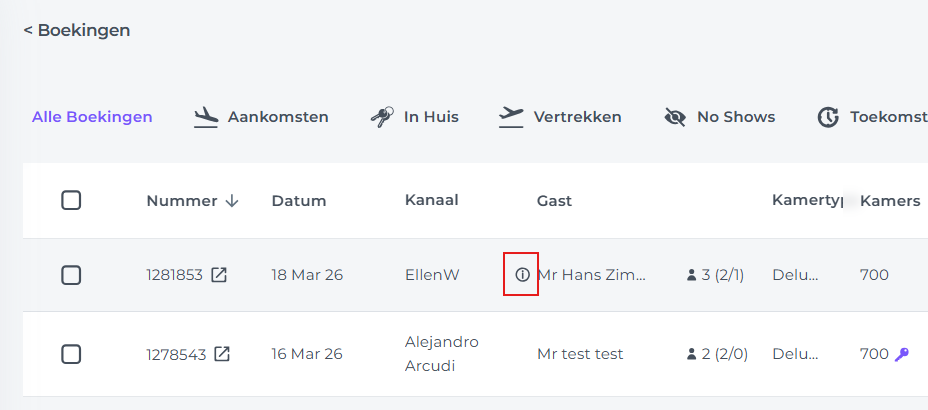Click the In Huis keys icon
The width and height of the screenshot is (928, 410).
pos(382,117)
